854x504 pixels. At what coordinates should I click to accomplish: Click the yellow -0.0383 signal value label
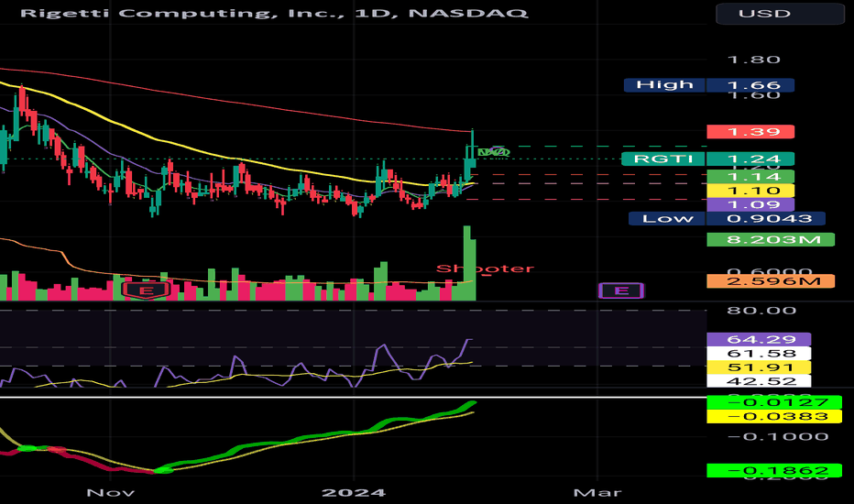[x=774, y=417]
